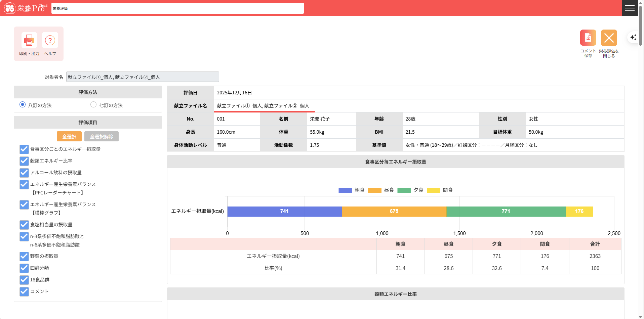Click the green 夕食 771 bar segment
The width and height of the screenshot is (644, 319).
pyautogui.click(x=506, y=212)
